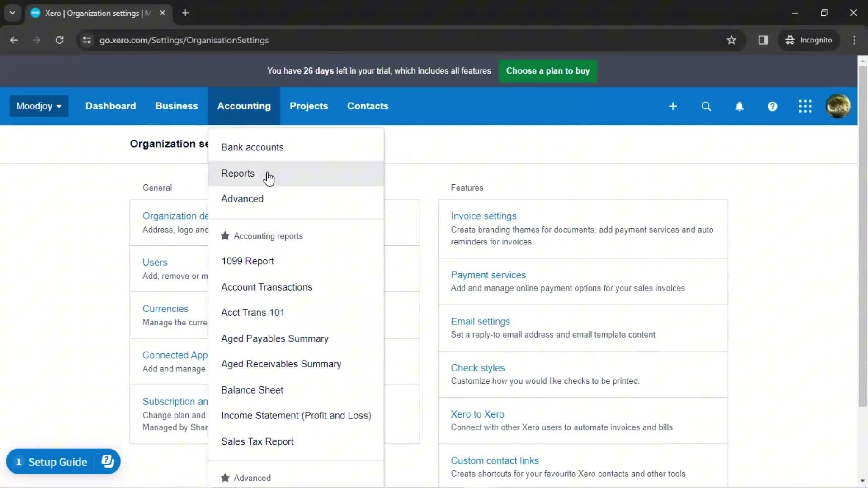Open the Users settings link
This screenshot has height=488, width=868.
point(155,263)
